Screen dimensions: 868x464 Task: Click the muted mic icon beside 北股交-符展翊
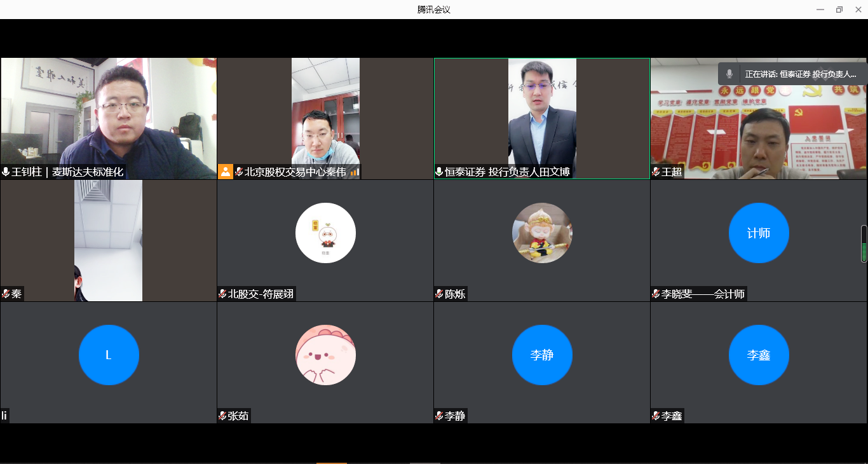(222, 294)
